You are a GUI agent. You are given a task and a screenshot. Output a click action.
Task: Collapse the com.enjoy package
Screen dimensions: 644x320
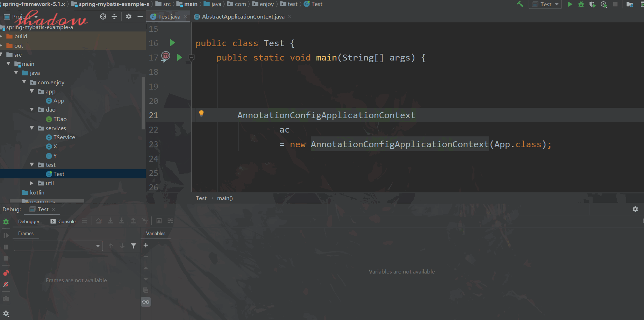pyautogui.click(x=24, y=82)
